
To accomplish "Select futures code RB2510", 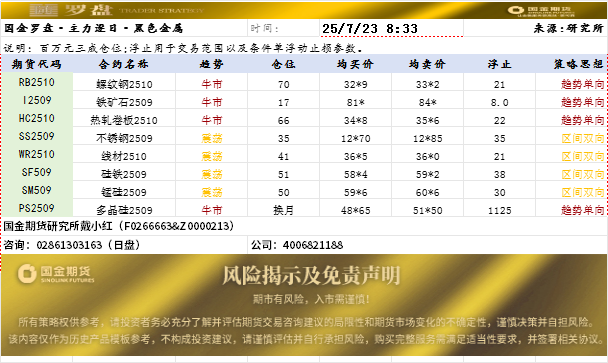I will click(36, 82).
